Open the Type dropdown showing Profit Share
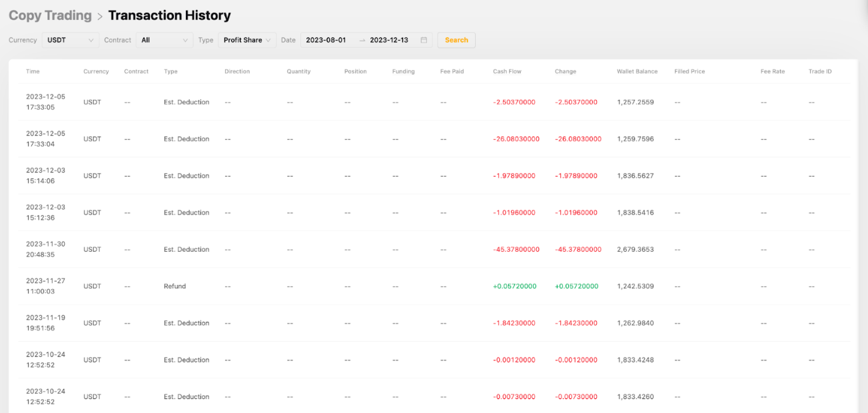The width and height of the screenshot is (868, 413). point(247,40)
